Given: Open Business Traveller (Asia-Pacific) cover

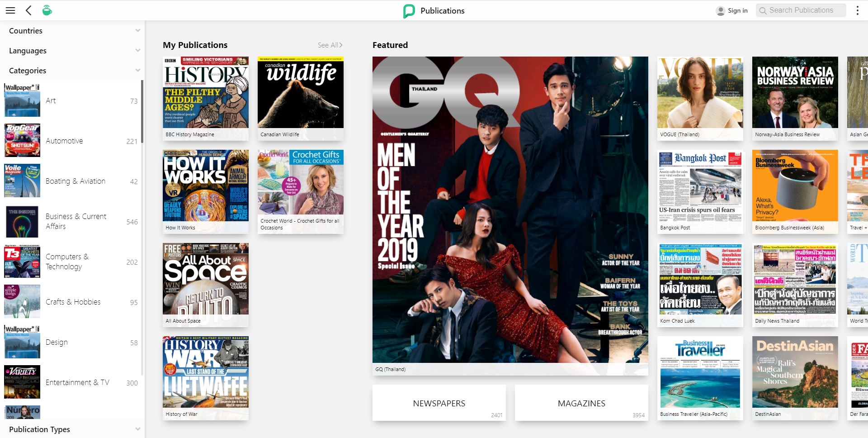Looking at the screenshot, I should [700, 378].
